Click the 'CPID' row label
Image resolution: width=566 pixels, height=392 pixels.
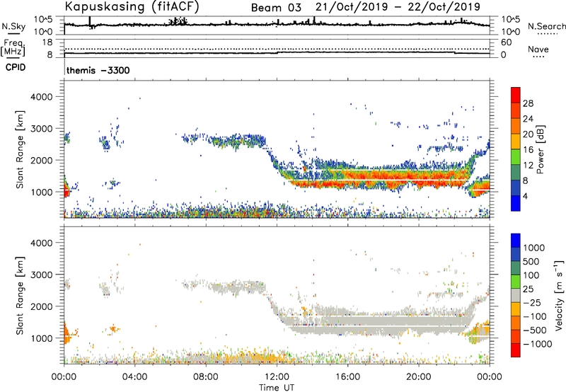[x=16, y=67]
